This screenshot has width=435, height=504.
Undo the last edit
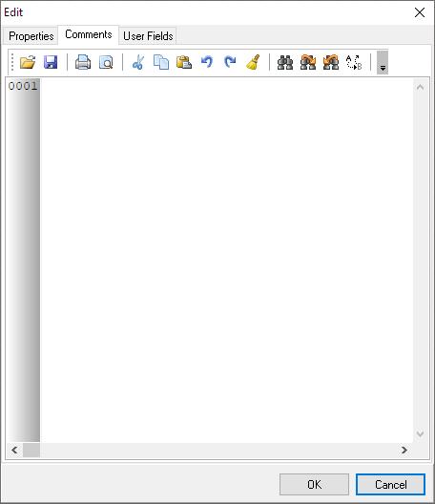point(207,62)
